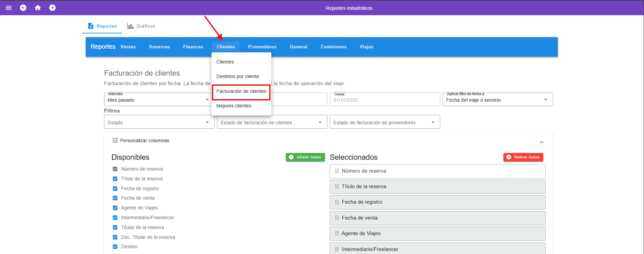Expand the Aplicar filtro de fecha dropdown
Image resolution: width=644 pixels, height=254 pixels.
[x=497, y=100]
